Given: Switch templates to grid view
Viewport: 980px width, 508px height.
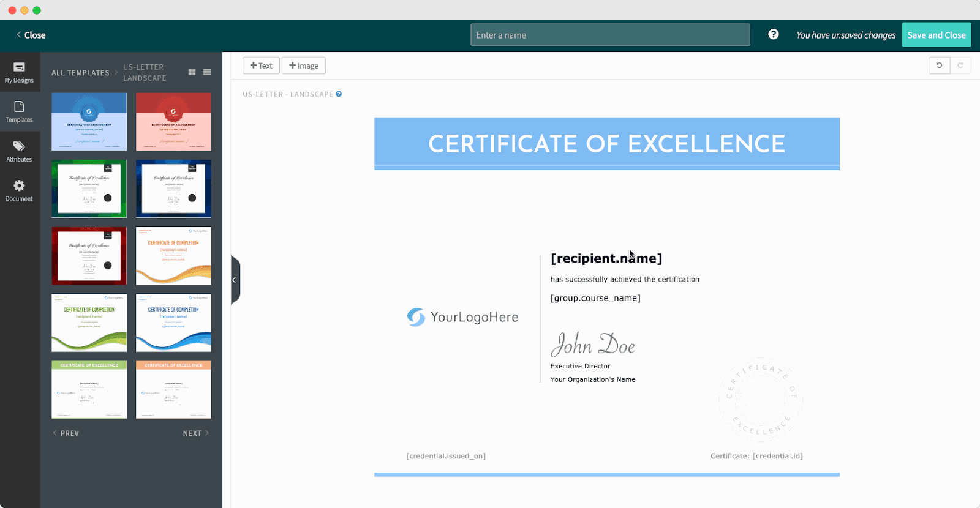Looking at the screenshot, I should tap(192, 72).
